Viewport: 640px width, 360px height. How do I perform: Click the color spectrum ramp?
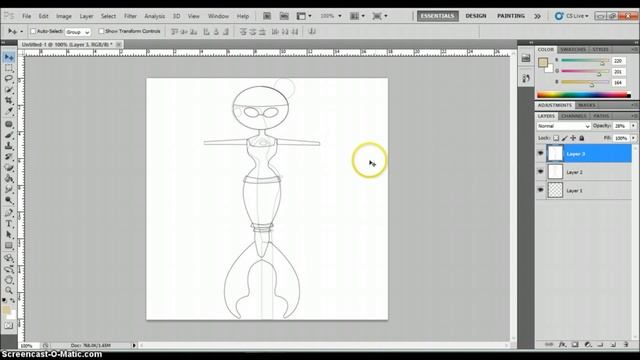point(584,95)
